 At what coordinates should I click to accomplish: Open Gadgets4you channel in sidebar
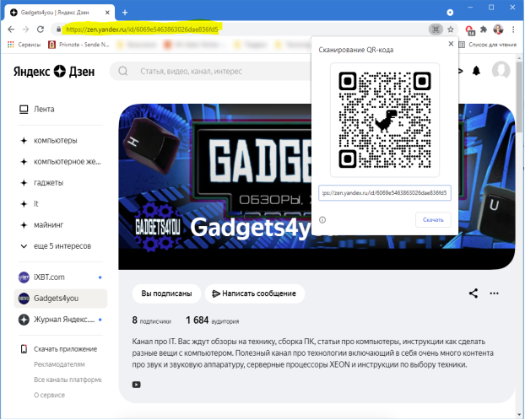[61, 299]
